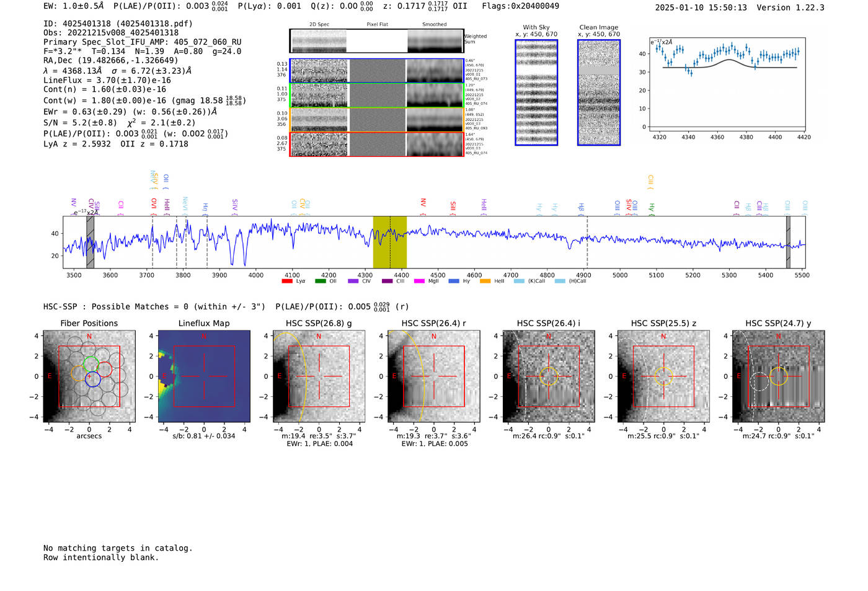The width and height of the screenshot is (868, 591).
Task: Select the (K)CaII legend swatch
Action: coord(519,281)
